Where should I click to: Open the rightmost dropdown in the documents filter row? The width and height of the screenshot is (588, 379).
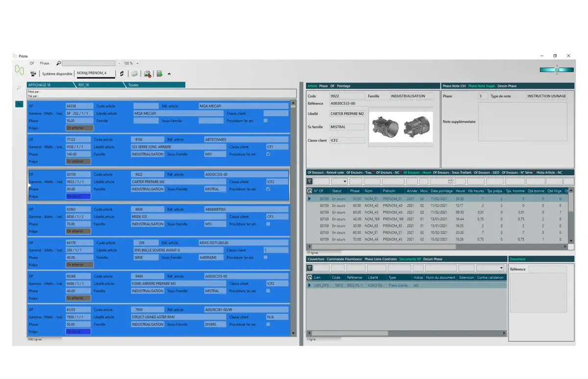[501, 267]
